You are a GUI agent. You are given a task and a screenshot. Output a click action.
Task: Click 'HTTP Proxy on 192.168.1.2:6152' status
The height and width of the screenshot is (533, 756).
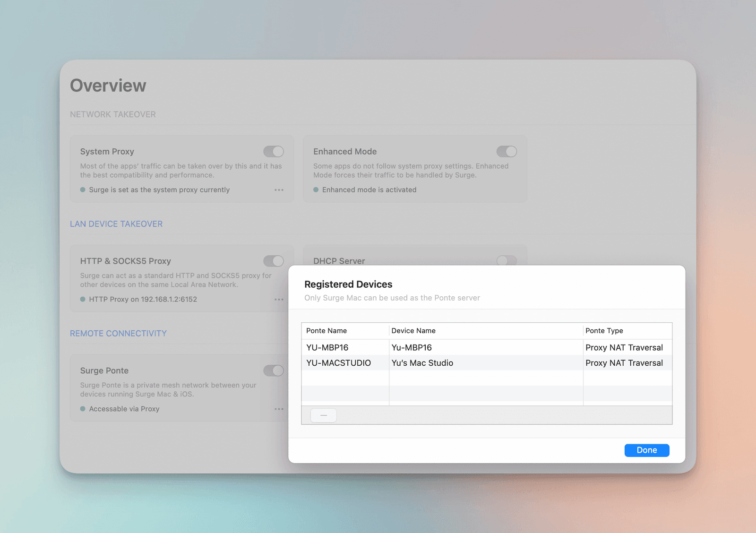(x=143, y=300)
